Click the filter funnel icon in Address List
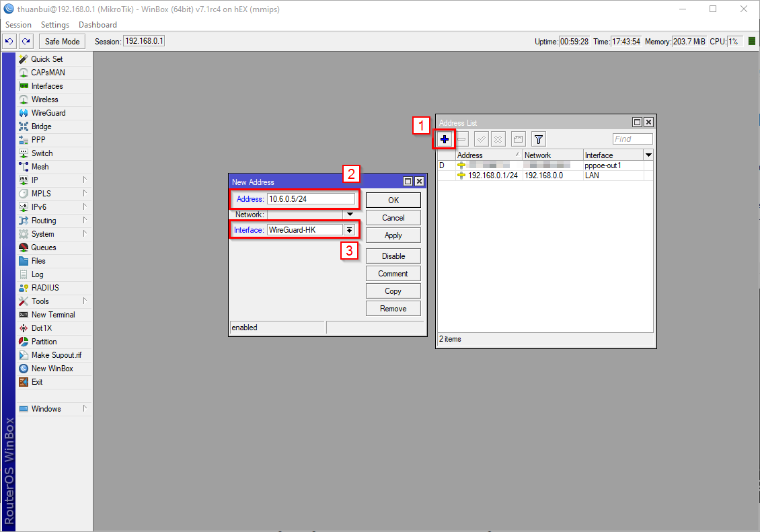 (538, 139)
